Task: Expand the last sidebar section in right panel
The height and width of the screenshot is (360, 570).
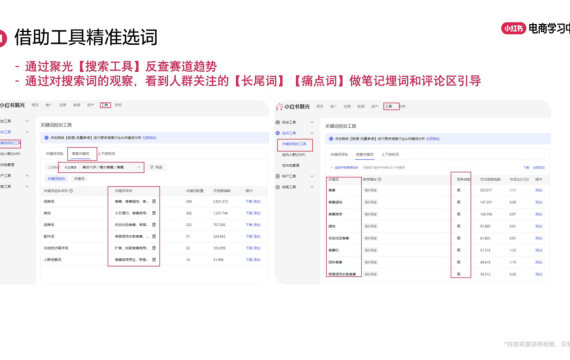Action: pyautogui.click(x=312, y=187)
